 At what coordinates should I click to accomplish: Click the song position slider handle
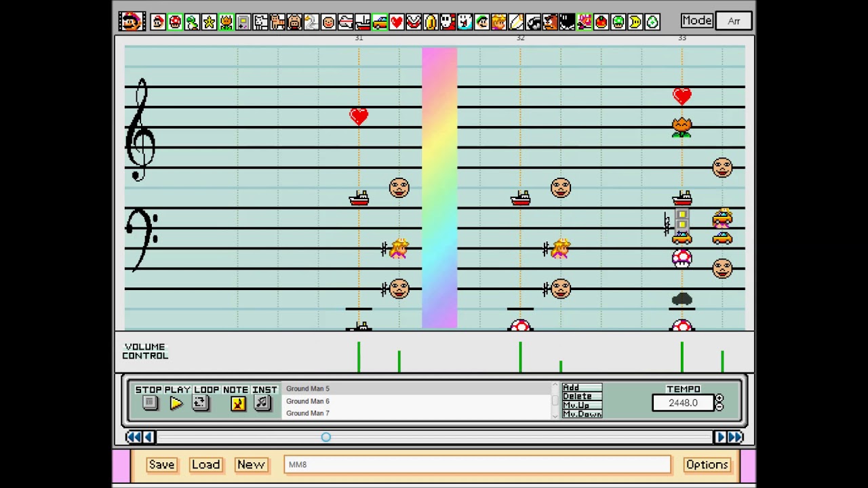click(326, 437)
